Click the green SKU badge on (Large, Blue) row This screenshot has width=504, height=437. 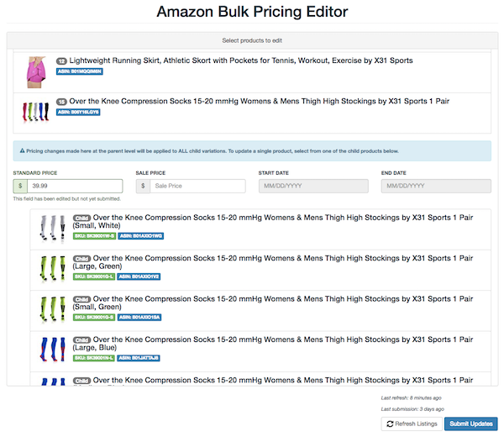coord(93,358)
